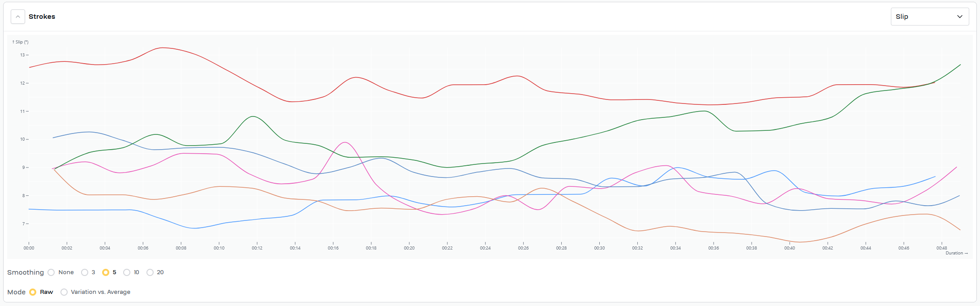This screenshot has width=980, height=306.
Task: Set smoothing to 3
Action: [x=85, y=272]
